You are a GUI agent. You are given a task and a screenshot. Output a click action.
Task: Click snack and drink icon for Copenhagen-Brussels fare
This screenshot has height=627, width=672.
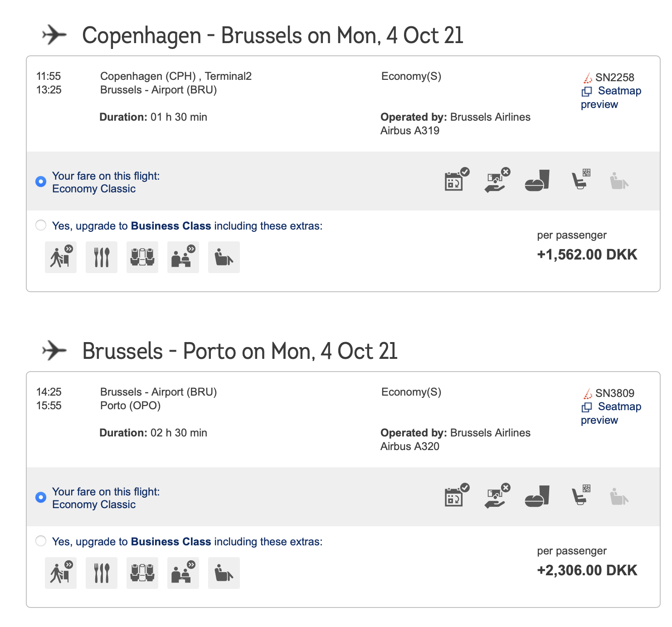(x=537, y=180)
